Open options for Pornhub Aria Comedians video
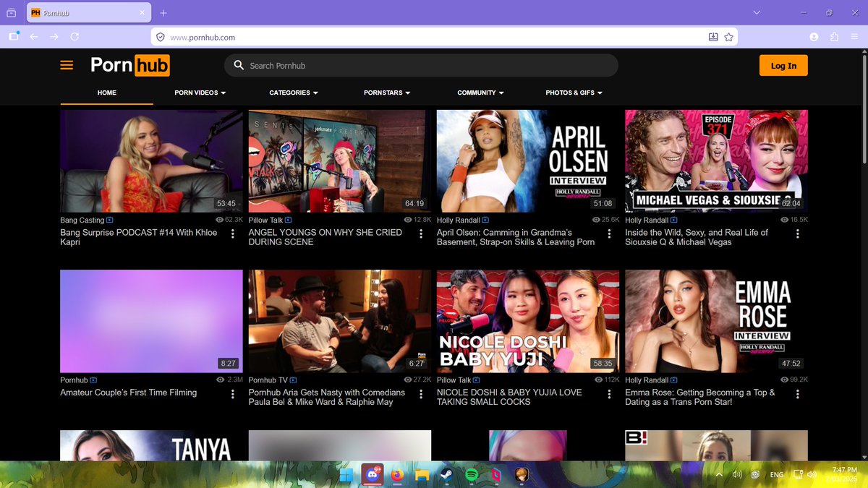 tap(420, 394)
